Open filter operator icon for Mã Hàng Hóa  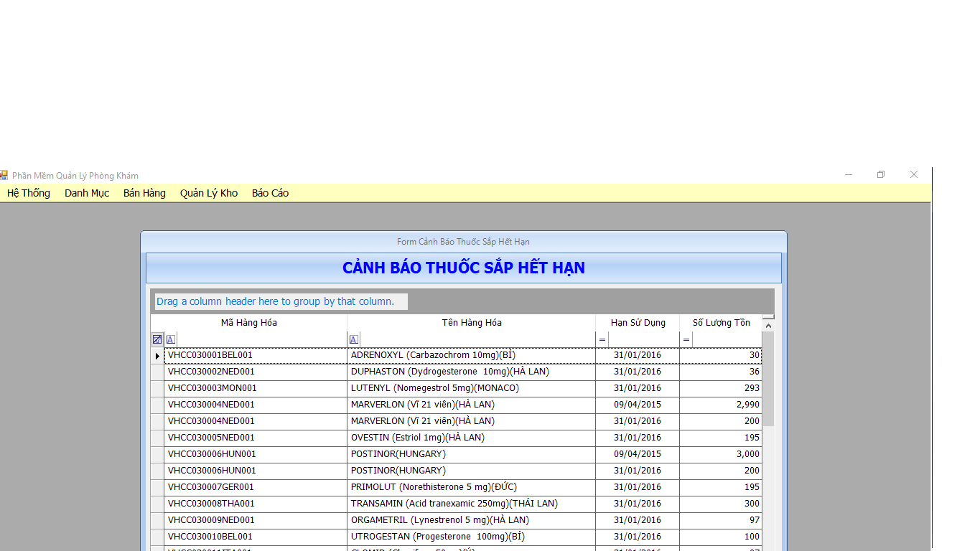(x=171, y=339)
